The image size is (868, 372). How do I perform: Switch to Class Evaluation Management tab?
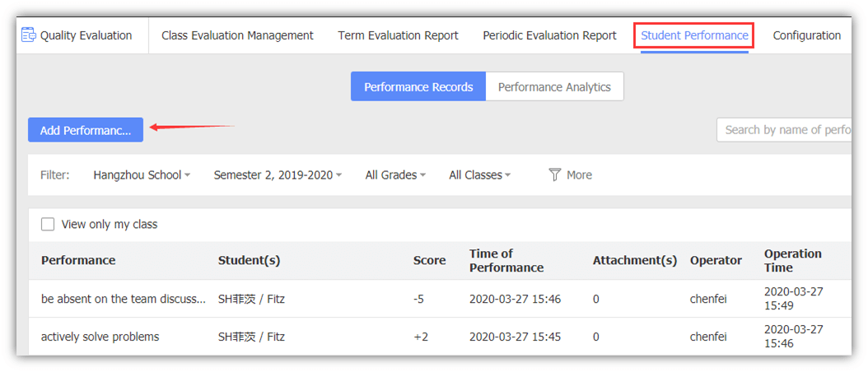point(237,35)
